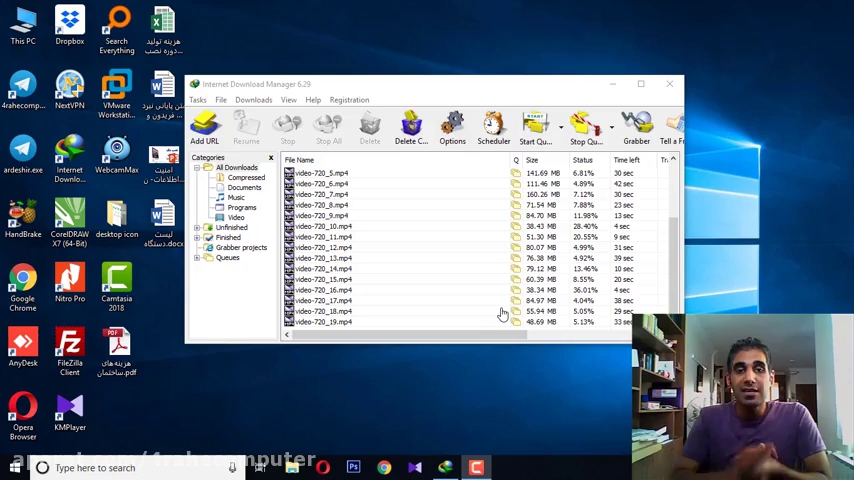Open the Stop Queue dropdown arrow
Viewport: 854px width, 480px height.
[611, 128]
